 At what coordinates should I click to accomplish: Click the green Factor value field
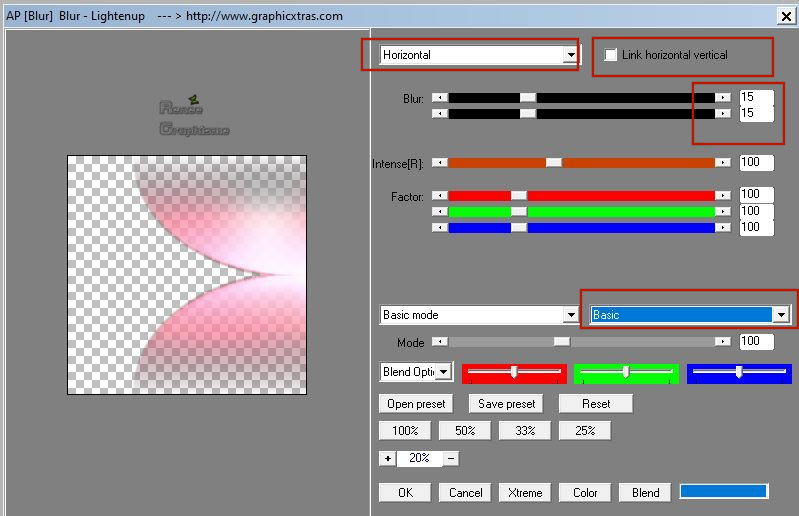tap(756, 211)
